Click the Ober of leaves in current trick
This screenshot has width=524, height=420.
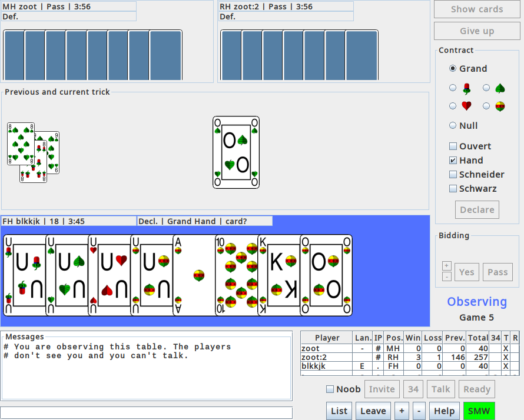(236, 152)
